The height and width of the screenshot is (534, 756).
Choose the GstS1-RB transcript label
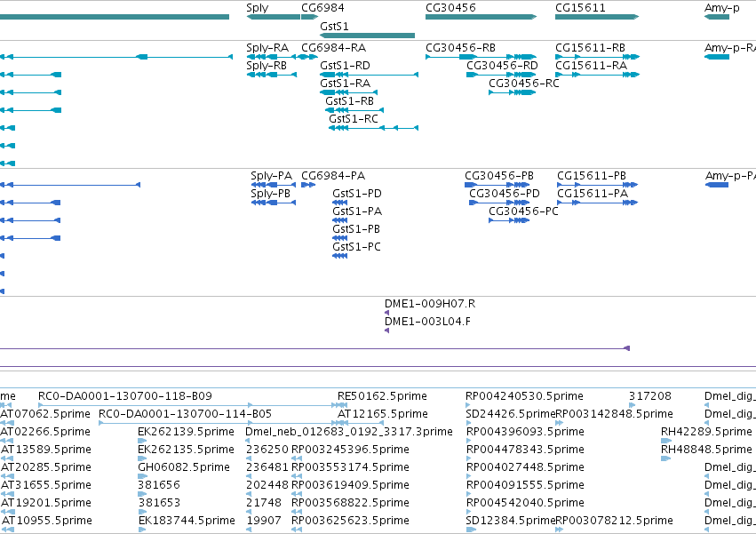tap(349, 100)
